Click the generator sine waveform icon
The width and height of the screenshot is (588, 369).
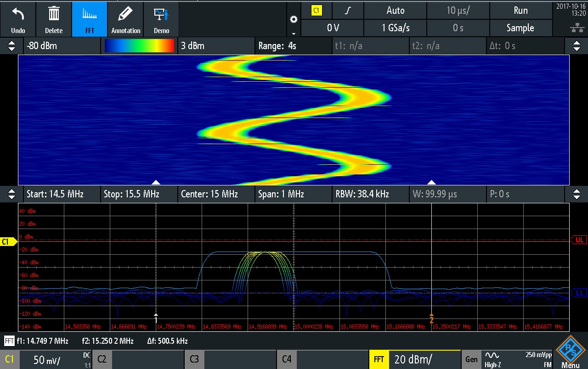click(x=492, y=355)
